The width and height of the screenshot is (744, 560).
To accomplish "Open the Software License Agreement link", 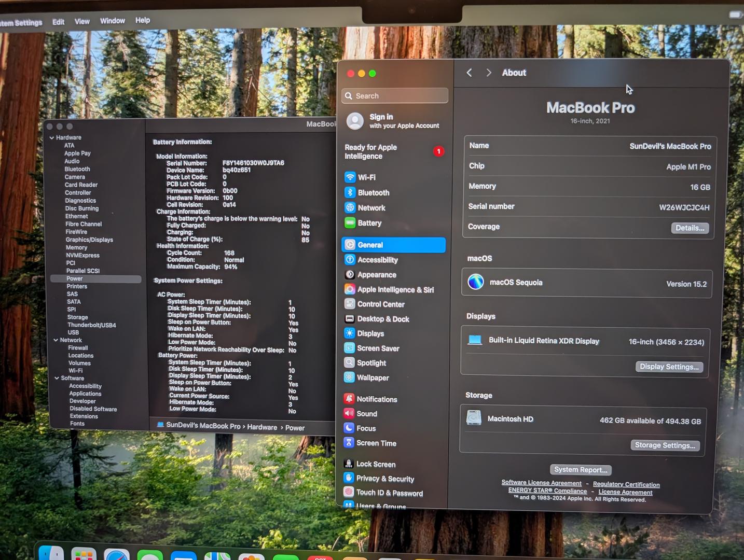I will pyautogui.click(x=541, y=483).
